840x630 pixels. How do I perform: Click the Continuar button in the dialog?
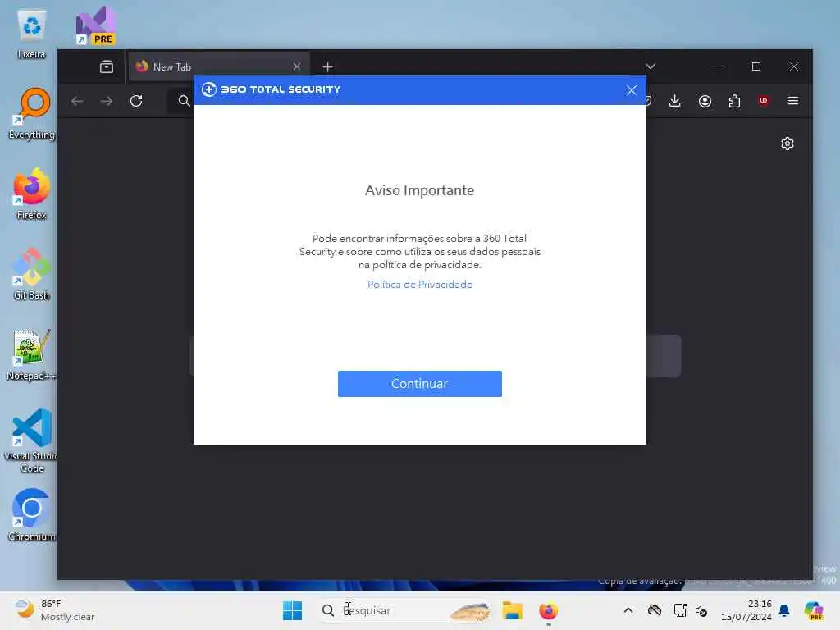419,384
